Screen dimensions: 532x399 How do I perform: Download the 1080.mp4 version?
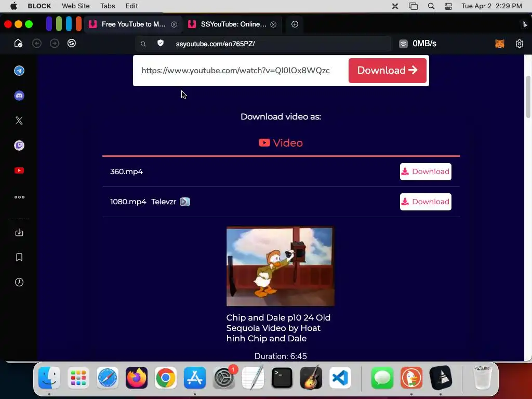coord(425,202)
